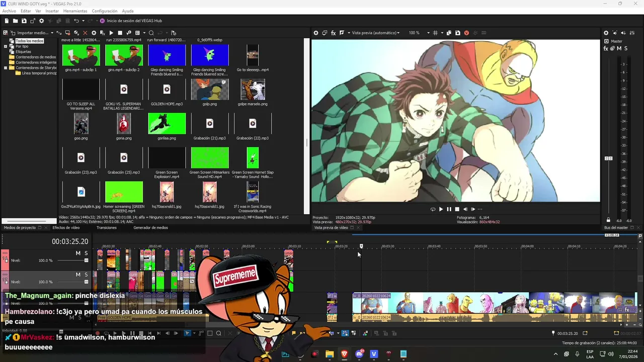
Task: Open the Herramientas menu
Action: [x=75, y=11]
